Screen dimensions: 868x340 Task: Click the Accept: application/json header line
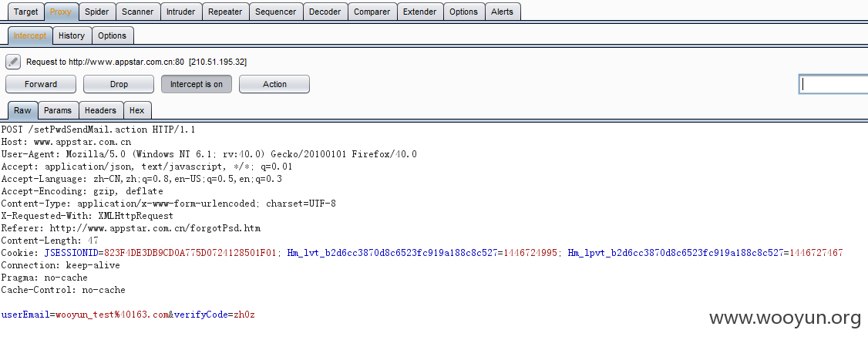tap(146, 166)
